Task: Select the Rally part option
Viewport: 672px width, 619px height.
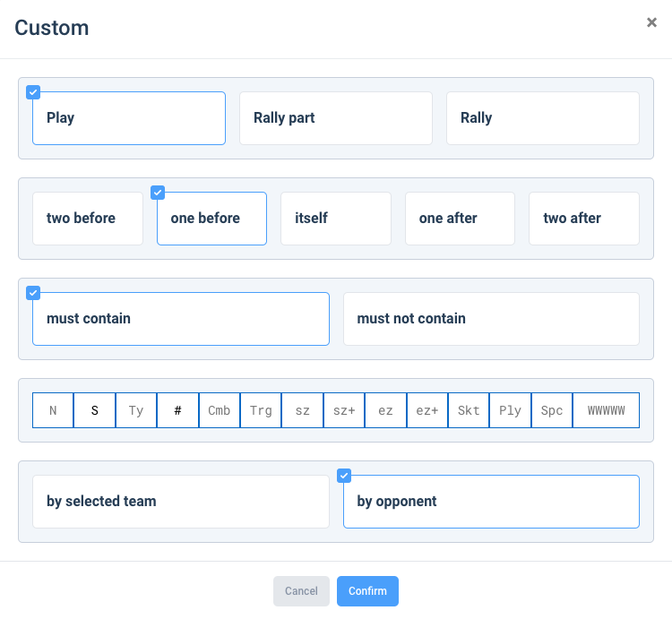Action: pyautogui.click(x=336, y=118)
